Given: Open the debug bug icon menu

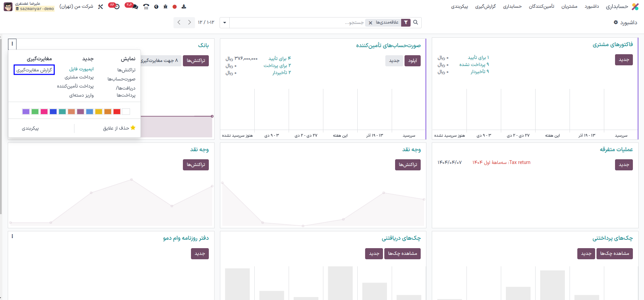Looking at the screenshot, I should 165,7.
